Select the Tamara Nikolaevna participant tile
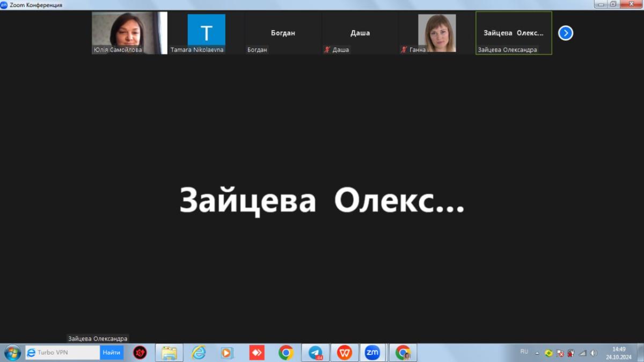The image size is (644, 362). click(206, 32)
